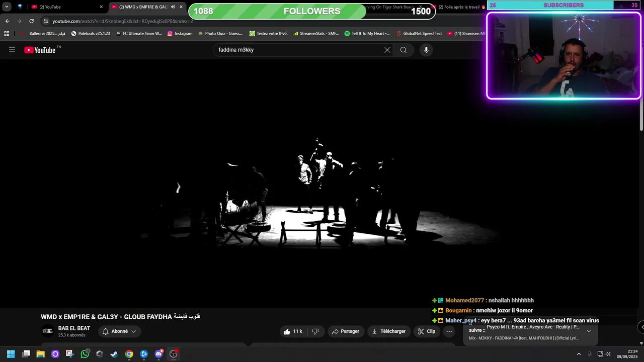Open the tab search dropdown arrow

point(7,7)
